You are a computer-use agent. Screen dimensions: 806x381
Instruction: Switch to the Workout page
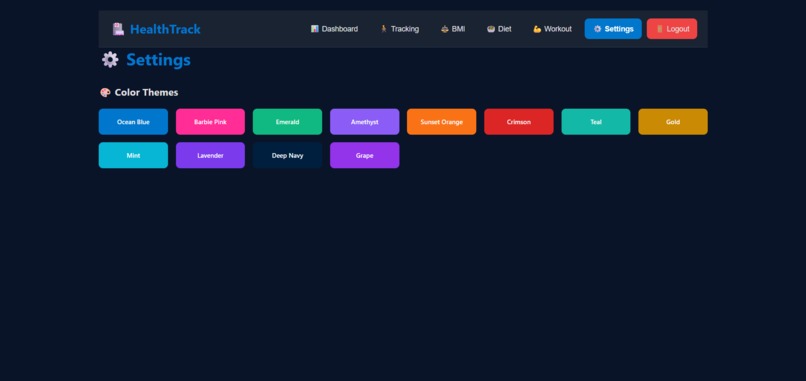click(x=552, y=29)
